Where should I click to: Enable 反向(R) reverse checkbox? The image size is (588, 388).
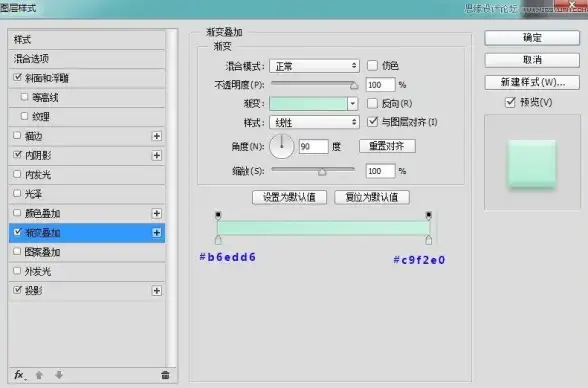pyautogui.click(x=372, y=103)
